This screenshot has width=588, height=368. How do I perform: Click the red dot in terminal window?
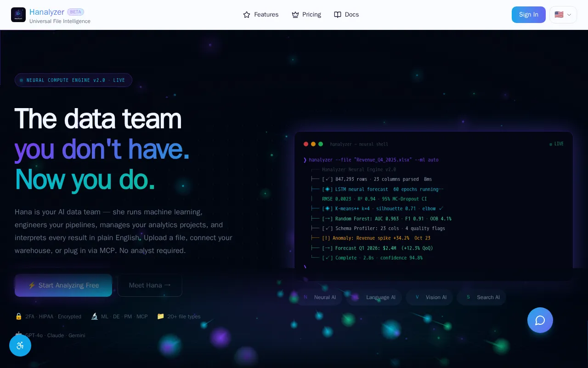point(306,144)
